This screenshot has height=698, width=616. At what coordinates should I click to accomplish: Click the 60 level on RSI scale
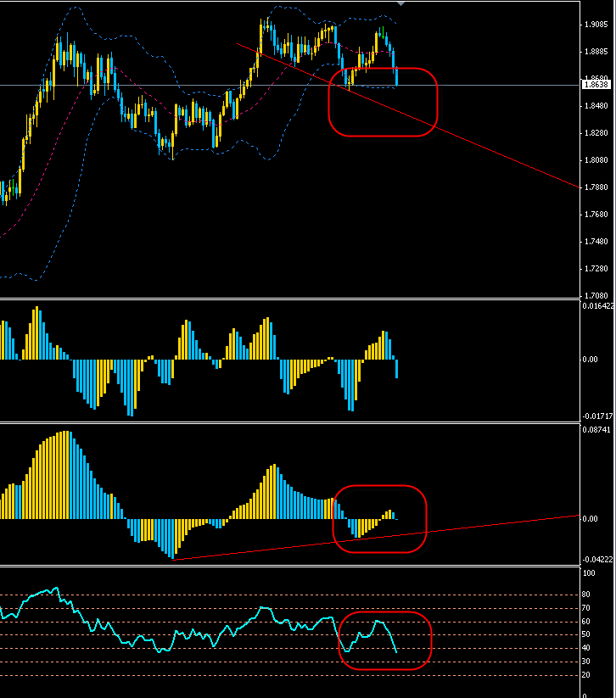tap(586, 622)
